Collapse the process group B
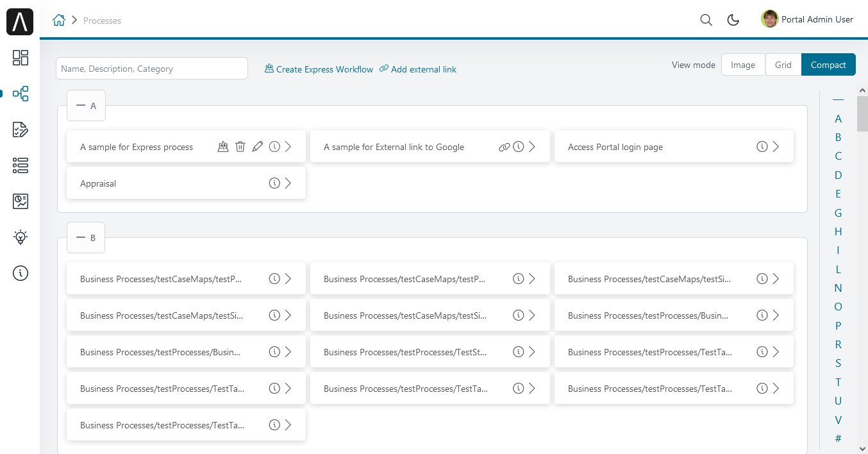The width and height of the screenshot is (868, 454). point(81,237)
